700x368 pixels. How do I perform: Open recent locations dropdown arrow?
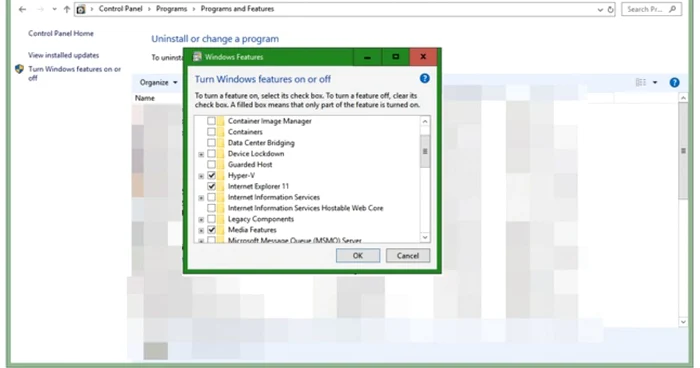[54, 9]
